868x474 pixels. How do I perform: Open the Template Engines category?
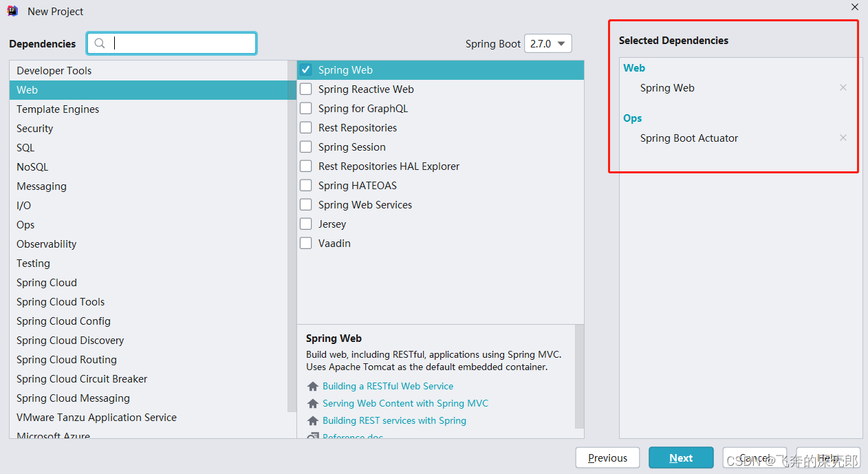coord(149,109)
